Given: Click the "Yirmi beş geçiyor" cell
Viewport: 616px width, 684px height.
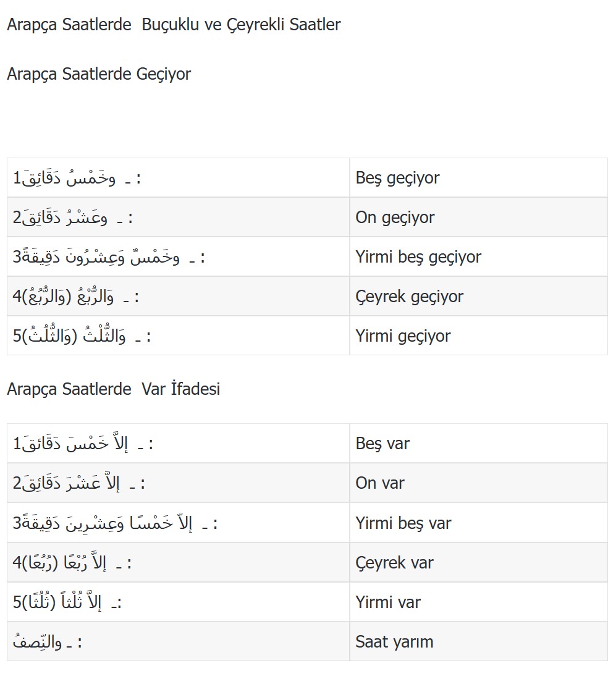Looking at the screenshot, I should tap(418, 257).
